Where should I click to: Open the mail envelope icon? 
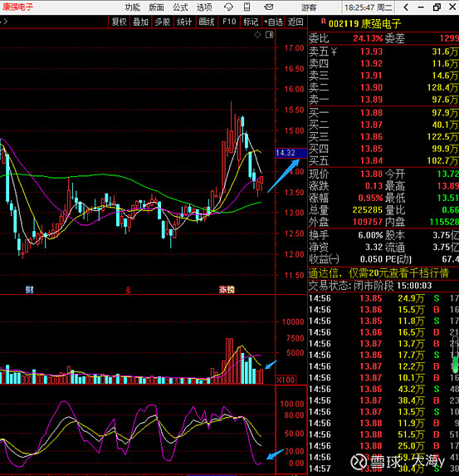[269, 7]
